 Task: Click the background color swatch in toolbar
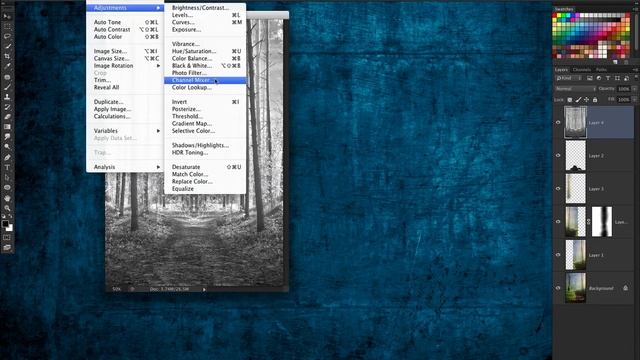click(x=10, y=229)
